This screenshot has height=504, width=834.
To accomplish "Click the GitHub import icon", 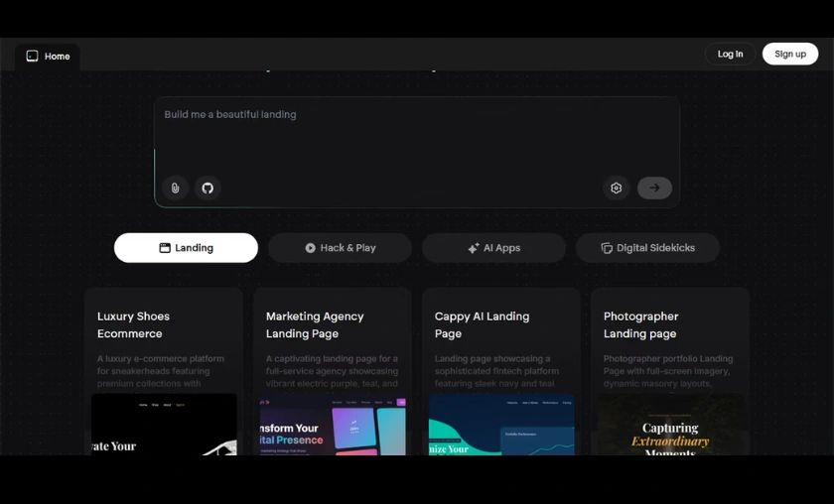I will click(208, 189).
